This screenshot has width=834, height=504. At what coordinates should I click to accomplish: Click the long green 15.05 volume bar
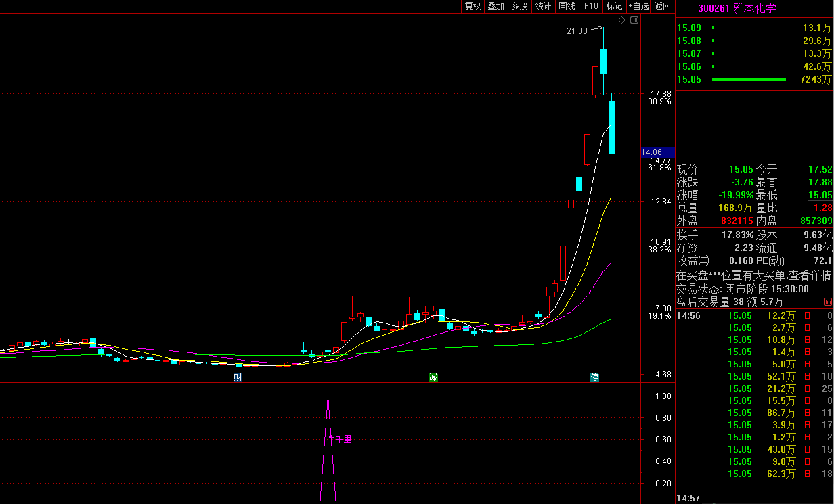click(x=749, y=79)
